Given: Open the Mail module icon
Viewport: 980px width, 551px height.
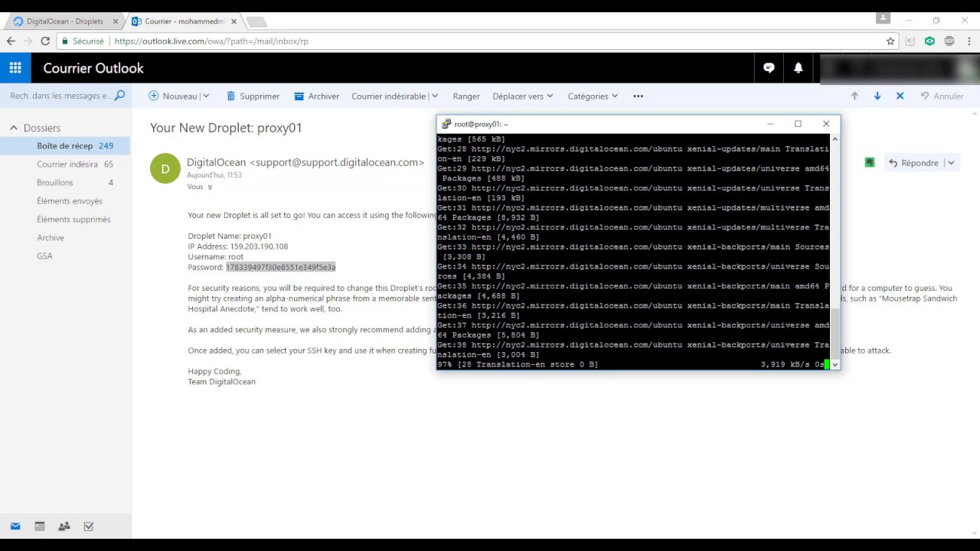Looking at the screenshot, I should coord(15,526).
